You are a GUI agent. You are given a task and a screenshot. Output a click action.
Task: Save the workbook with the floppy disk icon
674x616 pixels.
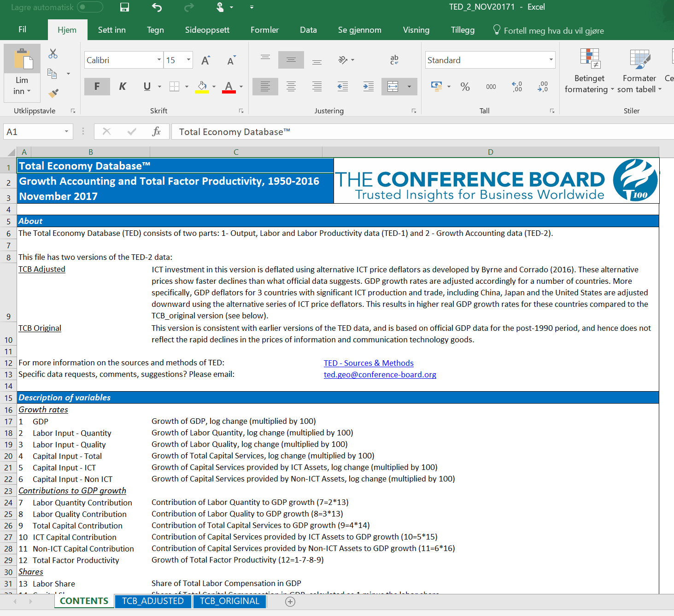click(x=124, y=7)
